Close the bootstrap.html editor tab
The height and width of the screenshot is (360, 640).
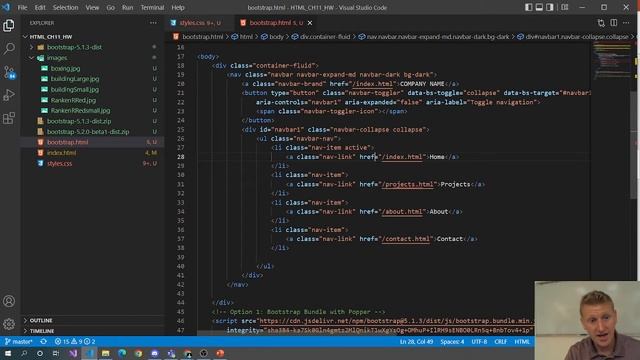coord(310,23)
